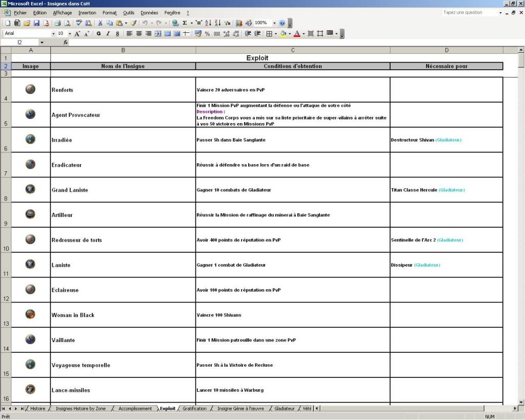Align text to the left
This screenshot has height=420, width=525.
point(129,33)
